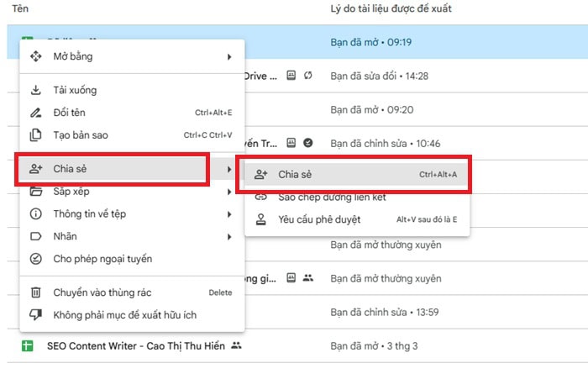Click the green Sheets icon of SEO Content Writer
The image size is (588, 374).
pos(28,345)
